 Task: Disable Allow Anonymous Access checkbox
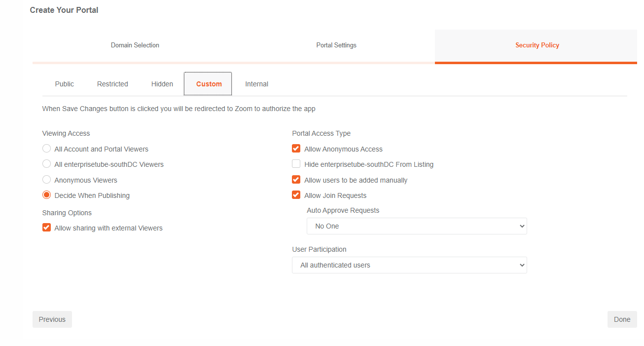pyautogui.click(x=296, y=149)
